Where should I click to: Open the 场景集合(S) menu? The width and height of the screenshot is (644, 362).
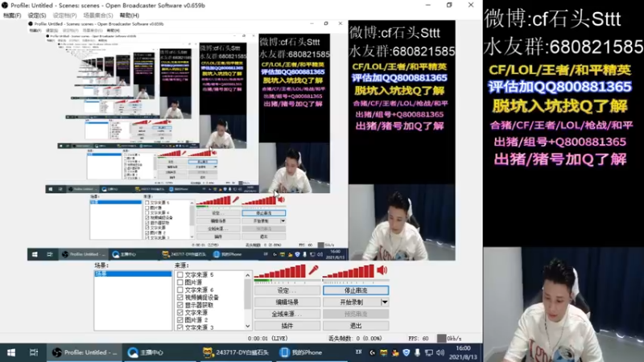(97, 15)
